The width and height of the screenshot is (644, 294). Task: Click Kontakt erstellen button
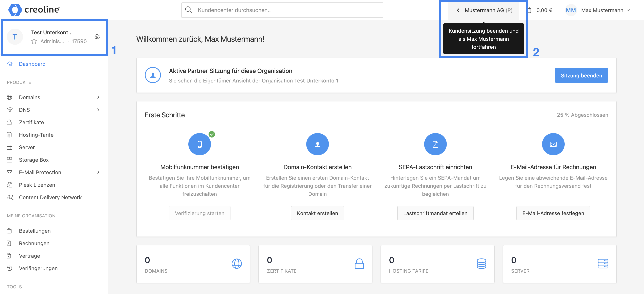[x=317, y=213]
